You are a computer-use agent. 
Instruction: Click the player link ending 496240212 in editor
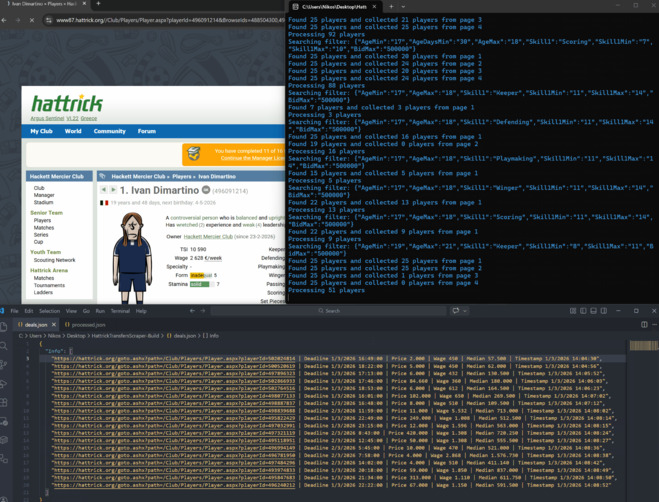(x=174, y=485)
